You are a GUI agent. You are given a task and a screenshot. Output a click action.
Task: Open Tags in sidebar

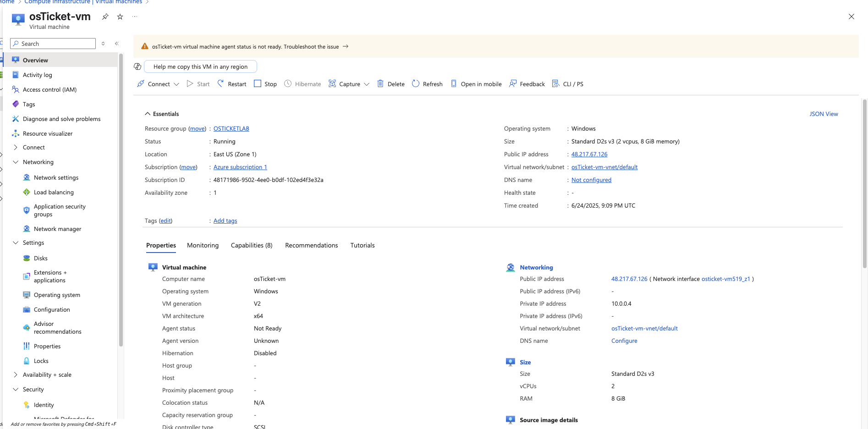[29, 104]
